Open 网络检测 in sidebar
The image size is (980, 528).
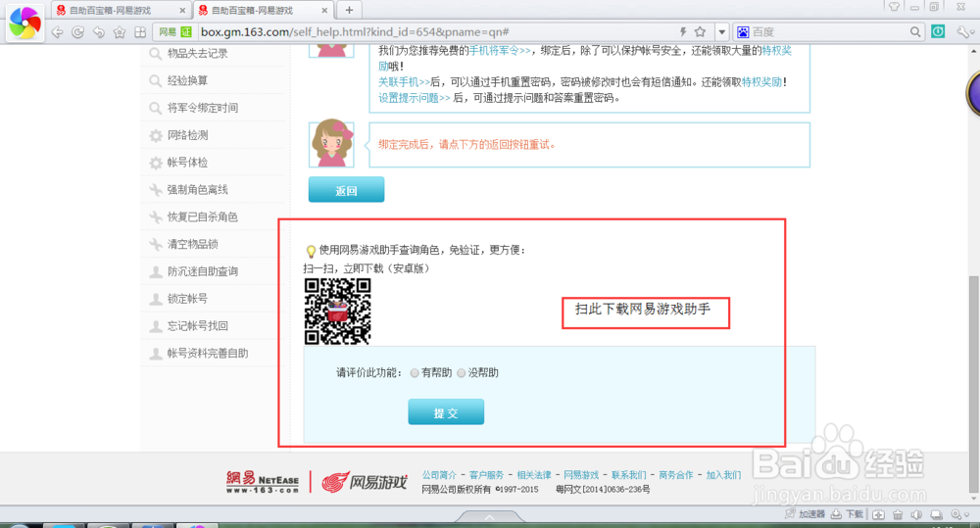tap(187, 135)
